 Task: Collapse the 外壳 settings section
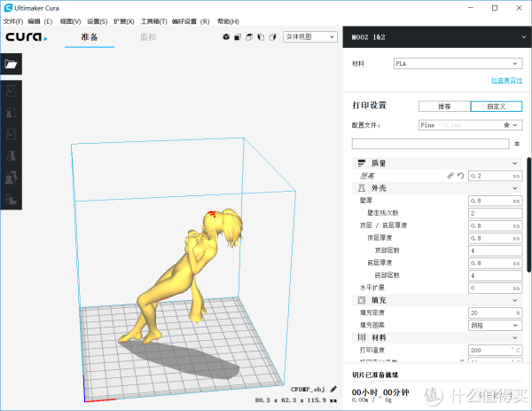(514, 188)
